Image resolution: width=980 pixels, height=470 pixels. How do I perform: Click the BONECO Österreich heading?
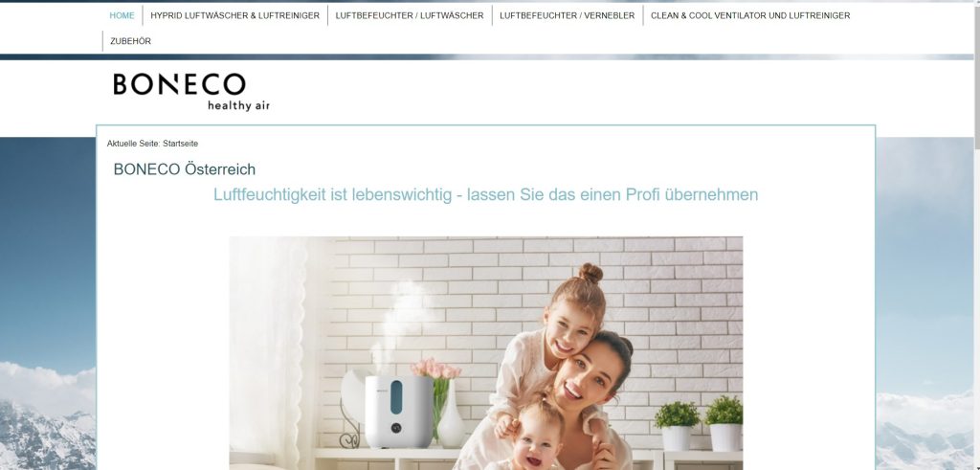tap(185, 169)
